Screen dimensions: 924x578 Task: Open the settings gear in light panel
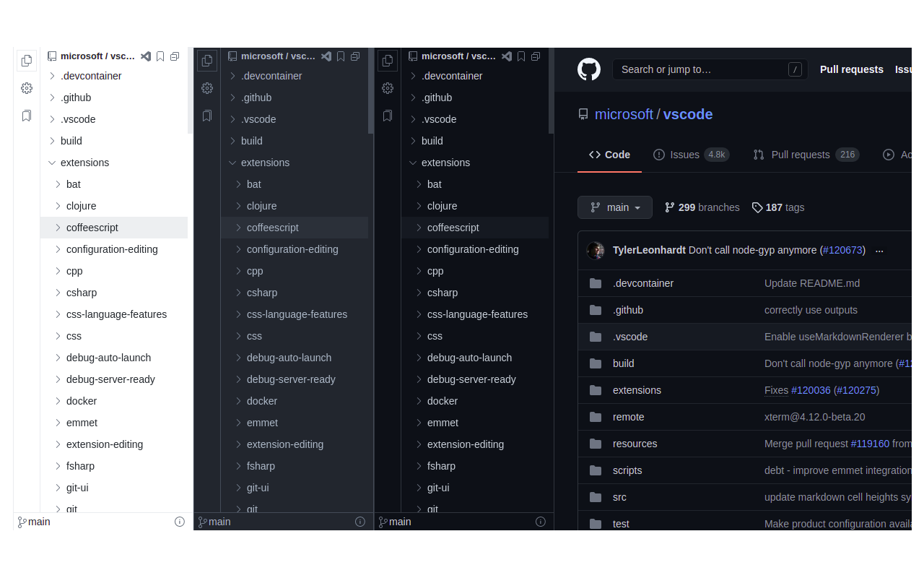27,88
